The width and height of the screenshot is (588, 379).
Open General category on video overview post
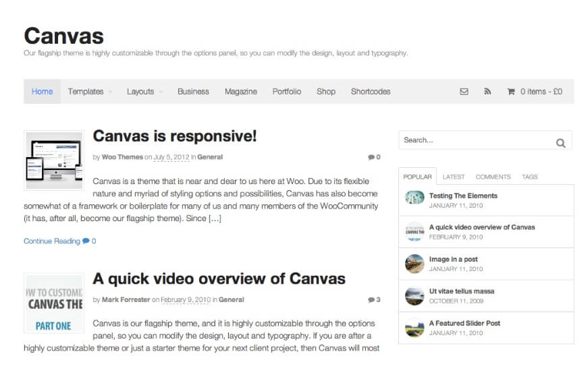coord(231,299)
